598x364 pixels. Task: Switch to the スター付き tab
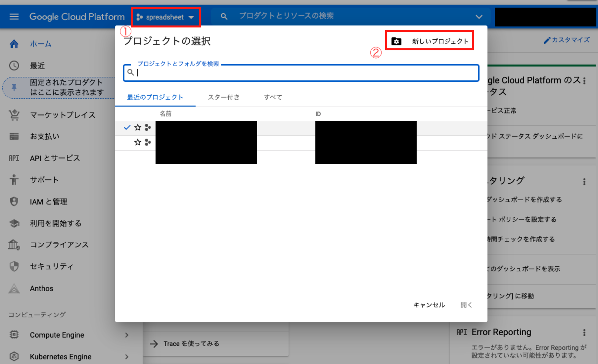click(224, 97)
